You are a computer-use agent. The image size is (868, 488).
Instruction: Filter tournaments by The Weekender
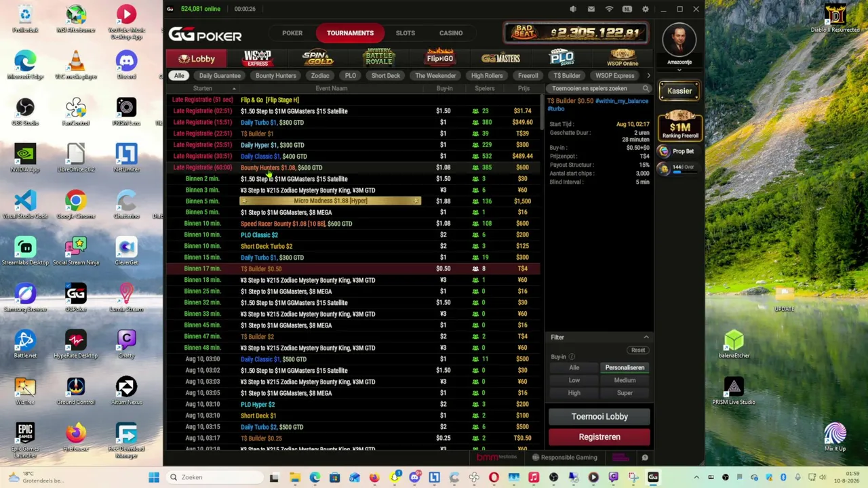pyautogui.click(x=435, y=76)
